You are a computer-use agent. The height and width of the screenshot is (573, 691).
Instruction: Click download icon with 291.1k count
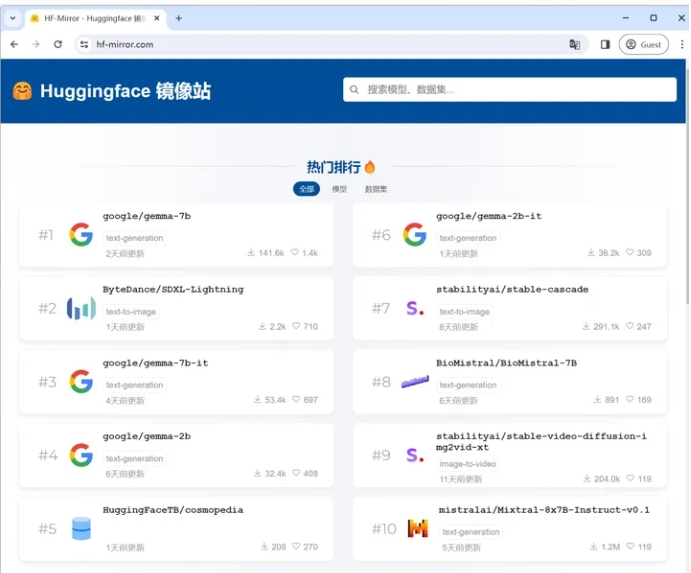586,326
